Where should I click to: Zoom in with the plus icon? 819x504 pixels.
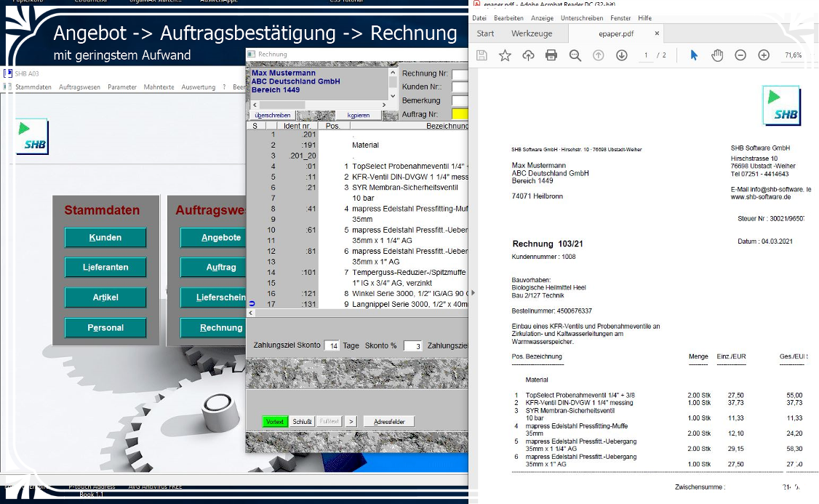click(764, 55)
